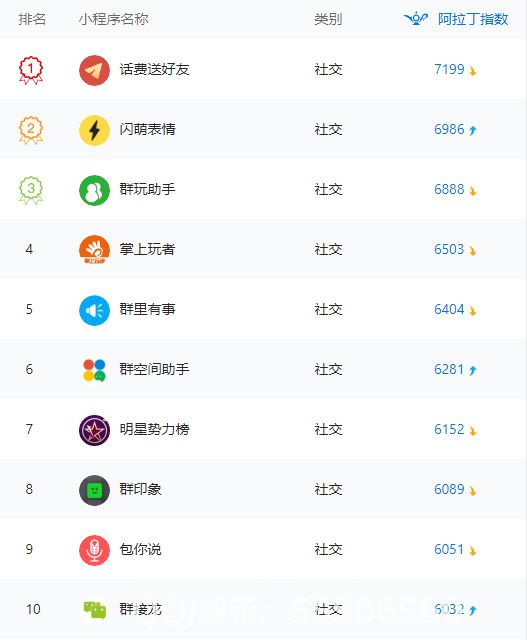Click the index value 7199
Viewport: 527px width, 640px height.
449,69
